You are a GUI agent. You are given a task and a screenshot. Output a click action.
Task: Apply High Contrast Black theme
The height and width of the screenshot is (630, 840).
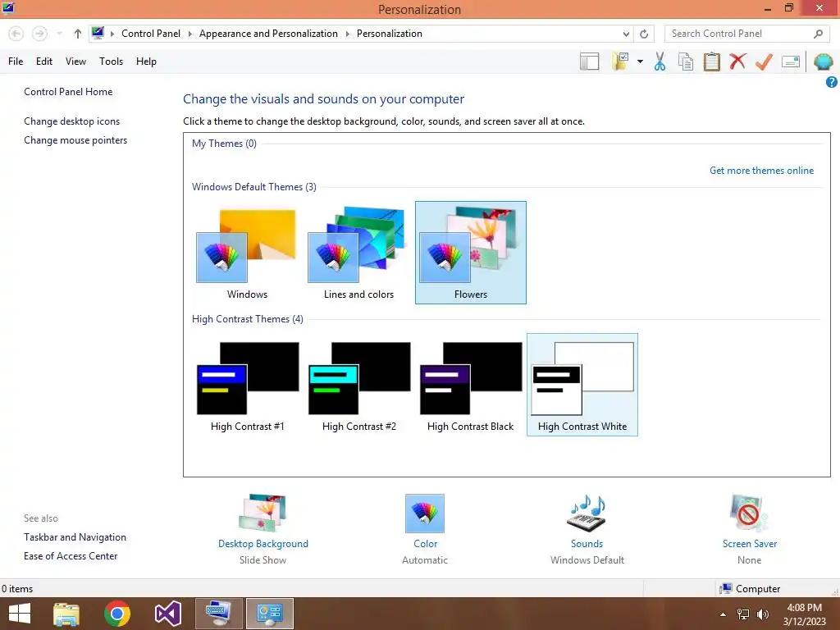(x=470, y=385)
